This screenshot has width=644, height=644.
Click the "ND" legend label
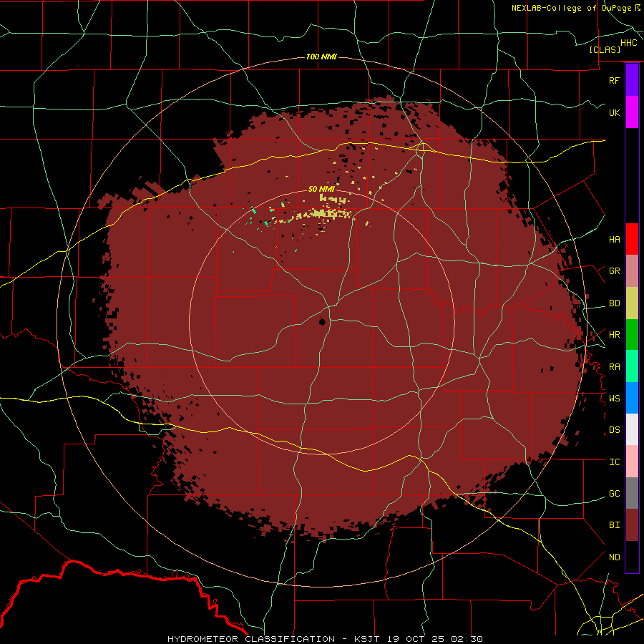click(x=614, y=557)
